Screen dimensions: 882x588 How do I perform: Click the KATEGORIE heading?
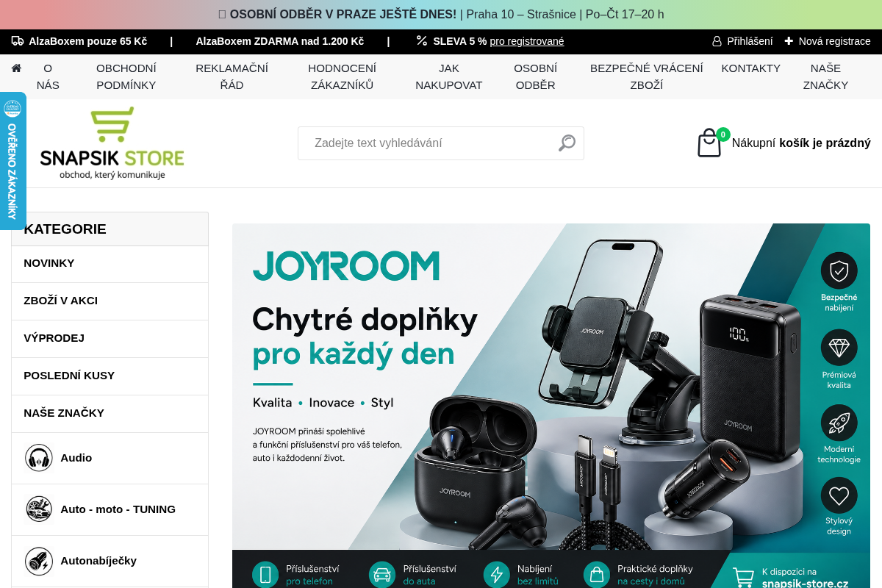tap(65, 229)
